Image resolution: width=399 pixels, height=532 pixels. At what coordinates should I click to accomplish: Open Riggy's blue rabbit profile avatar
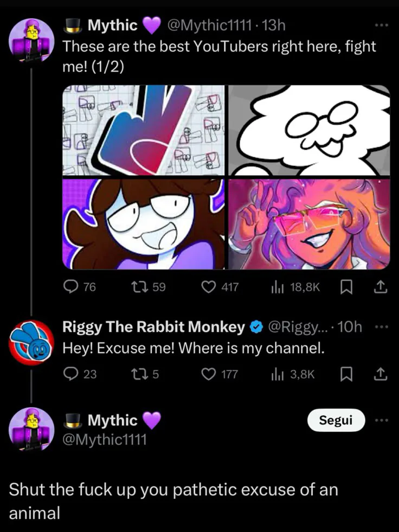(x=31, y=342)
